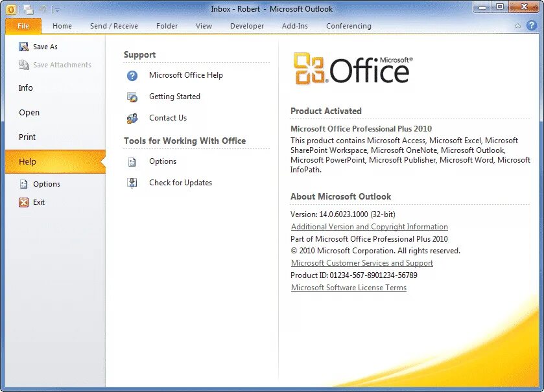Click the 'About Microsoft Outlook' heading
544x392 pixels.
click(x=340, y=196)
